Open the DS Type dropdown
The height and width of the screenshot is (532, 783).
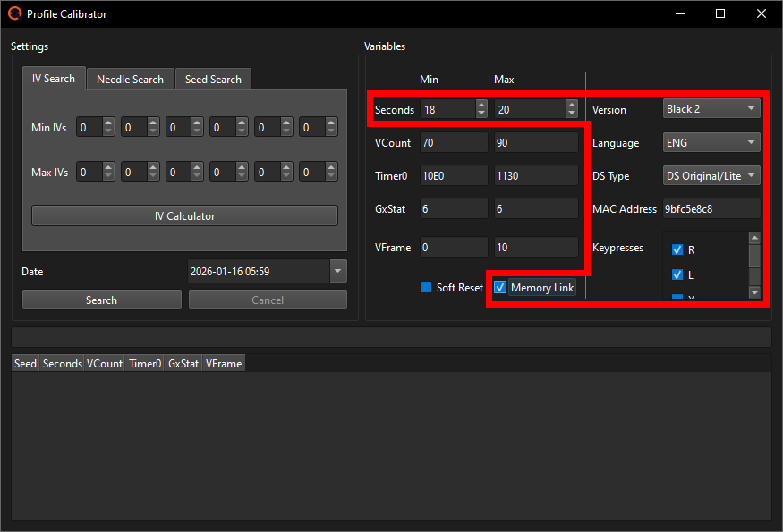(711, 175)
